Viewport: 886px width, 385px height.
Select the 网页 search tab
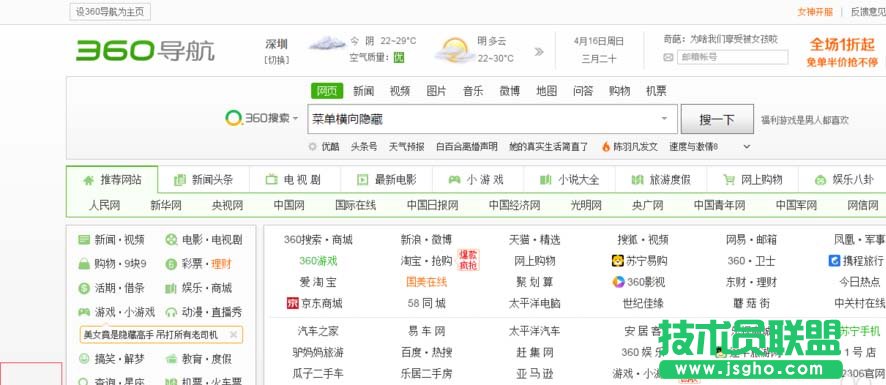pos(327,90)
